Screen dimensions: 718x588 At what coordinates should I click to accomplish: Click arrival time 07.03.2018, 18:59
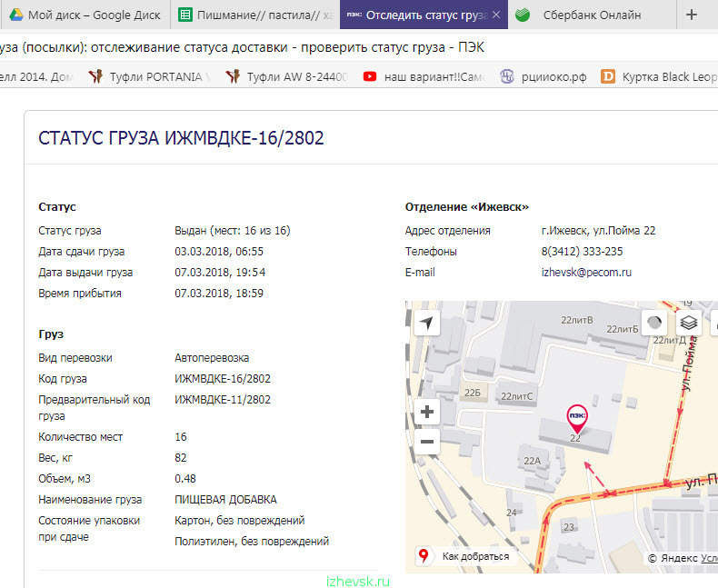(x=219, y=294)
